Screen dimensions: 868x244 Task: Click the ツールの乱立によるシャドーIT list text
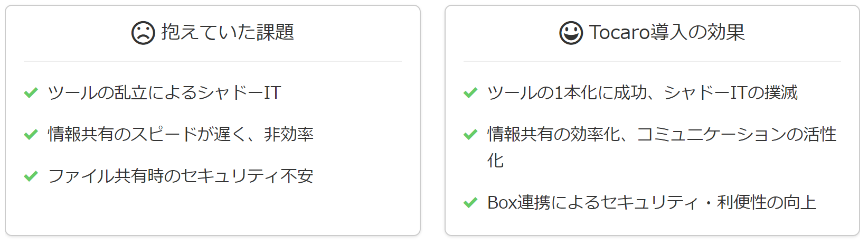(164, 92)
